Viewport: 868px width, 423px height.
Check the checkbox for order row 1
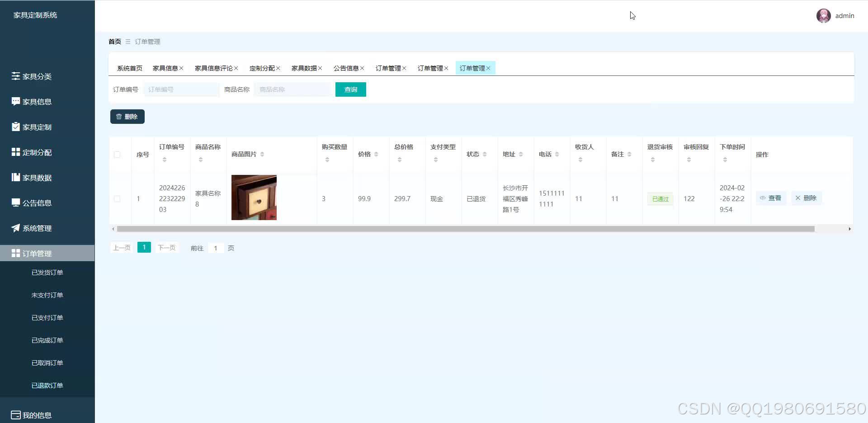(x=117, y=198)
